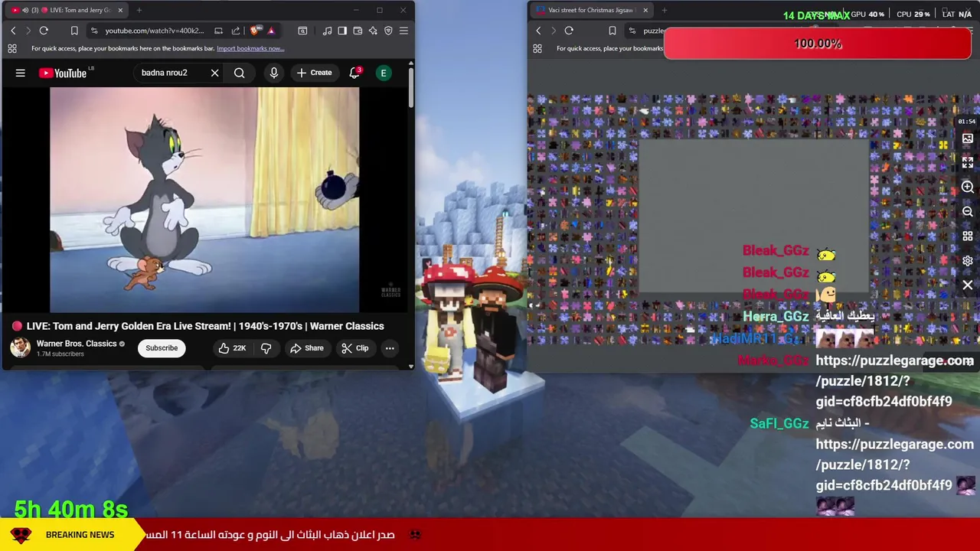Toggle puzzle fullscreen mode
The image size is (980, 551).
(968, 162)
